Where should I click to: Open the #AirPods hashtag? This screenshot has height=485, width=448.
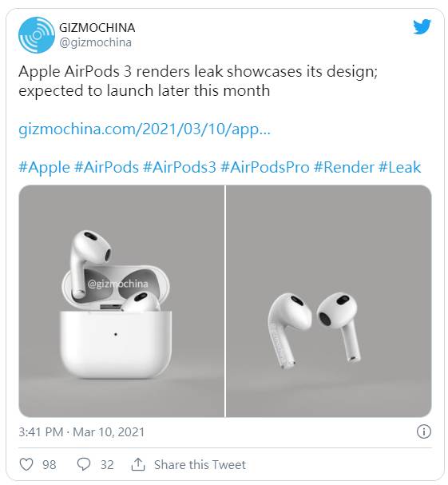click(106, 167)
